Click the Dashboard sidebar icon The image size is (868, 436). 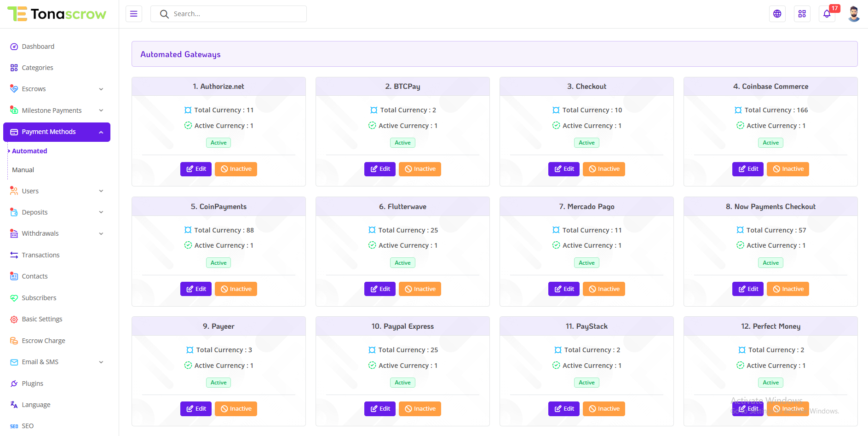(x=14, y=47)
